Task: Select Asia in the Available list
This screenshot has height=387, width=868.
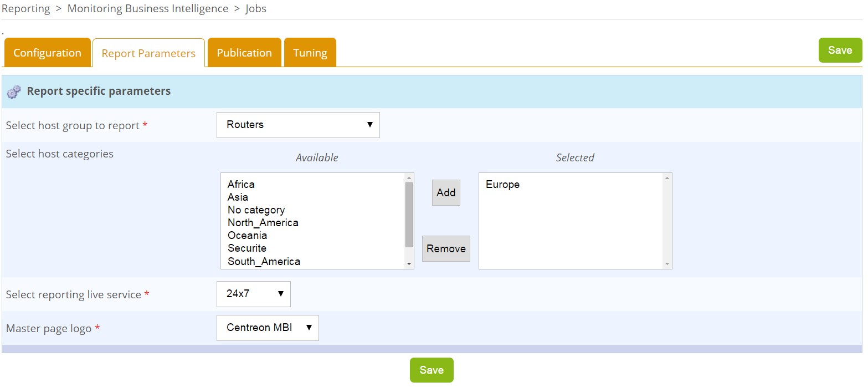Action: pos(238,197)
